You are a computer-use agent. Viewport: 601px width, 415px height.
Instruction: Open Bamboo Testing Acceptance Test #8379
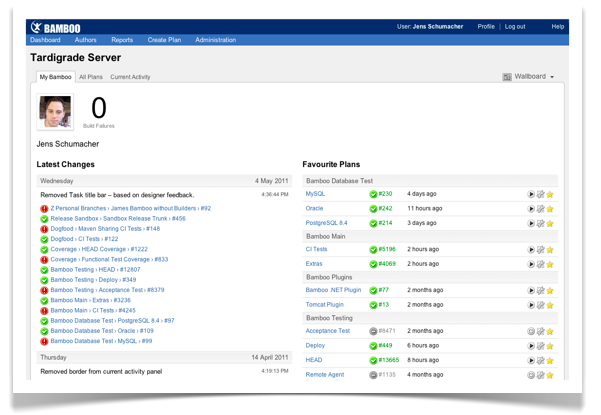click(107, 290)
